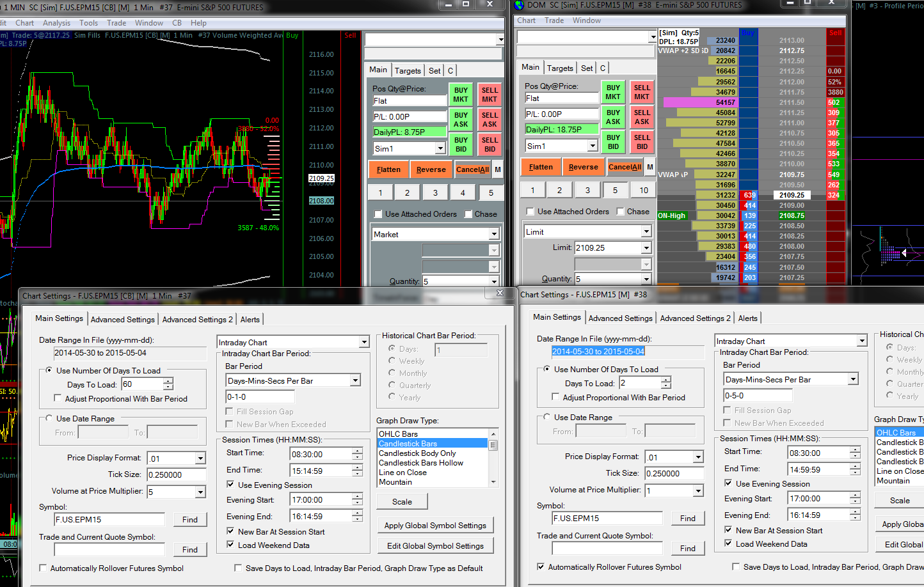The width and height of the screenshot is (924, 587).
Task: Click Flatten in the chart trade panel
Action: 388,169
